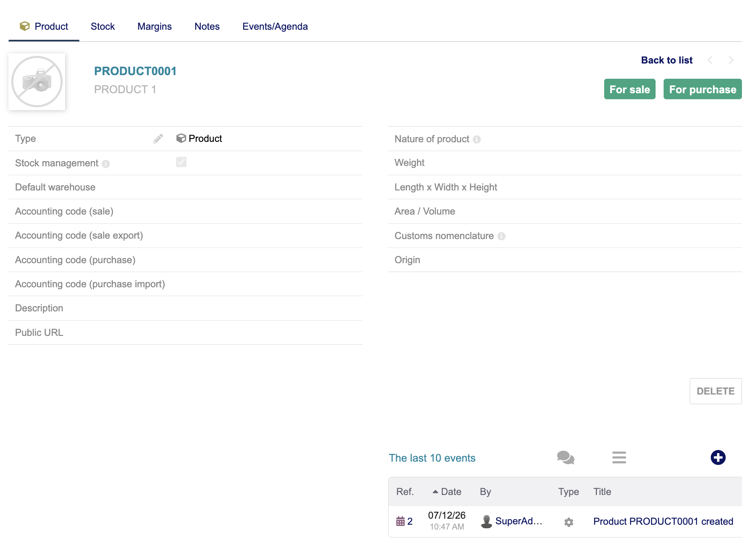Switch to the Notes tab
Screen dimensions: 756x544
(207, 27)
